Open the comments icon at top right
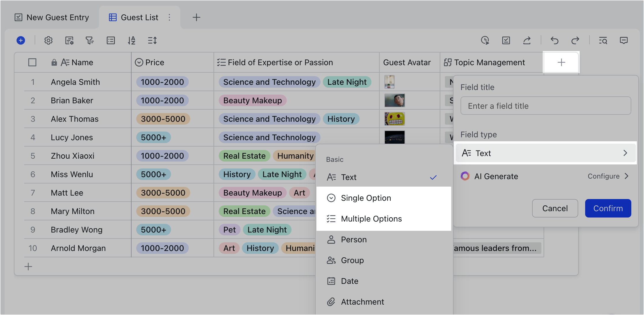The width and height of the screenshot is (644, 315). (623, 40)
